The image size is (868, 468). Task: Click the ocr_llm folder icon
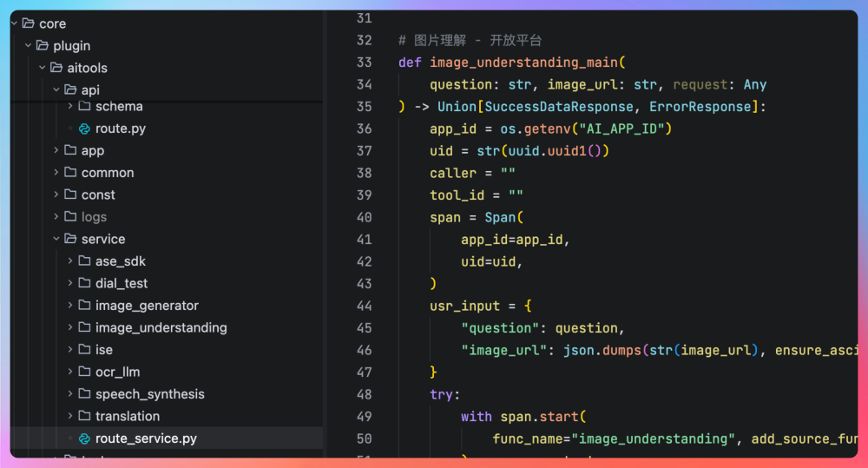84,372
